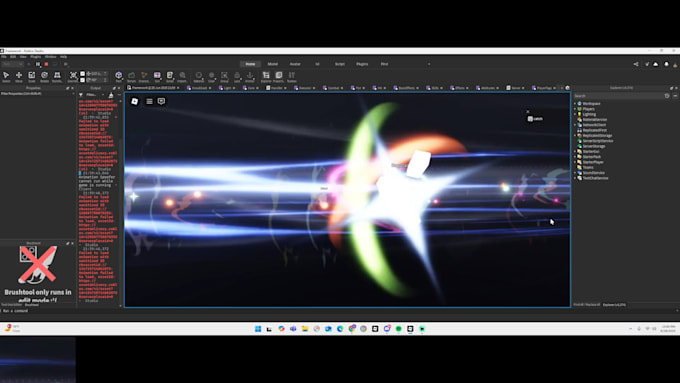Open the File menu
The width and height of the screenshot is (680, 383).
3,57
